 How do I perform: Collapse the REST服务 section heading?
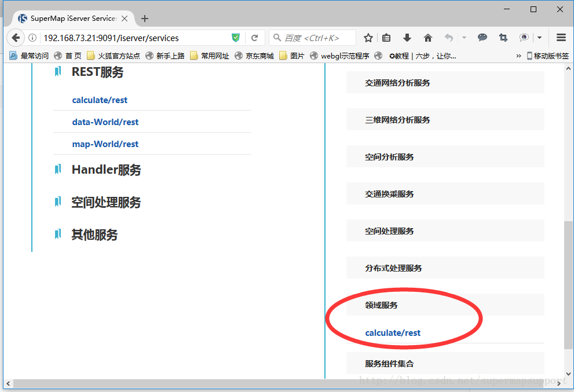pos(98,72)
